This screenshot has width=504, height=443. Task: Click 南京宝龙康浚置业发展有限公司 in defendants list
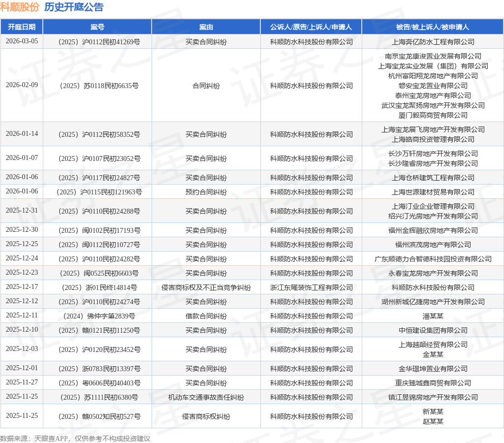pos(433,57)
